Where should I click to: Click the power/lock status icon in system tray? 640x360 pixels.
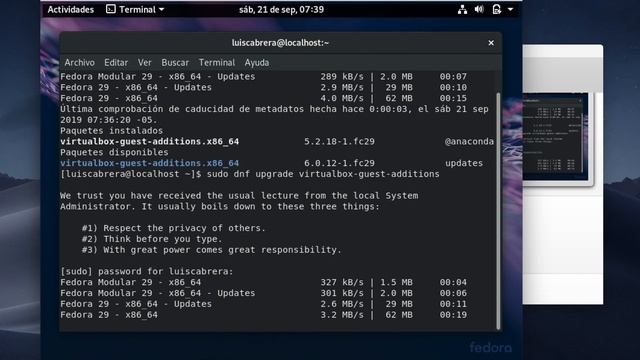(x=496, y=9)
